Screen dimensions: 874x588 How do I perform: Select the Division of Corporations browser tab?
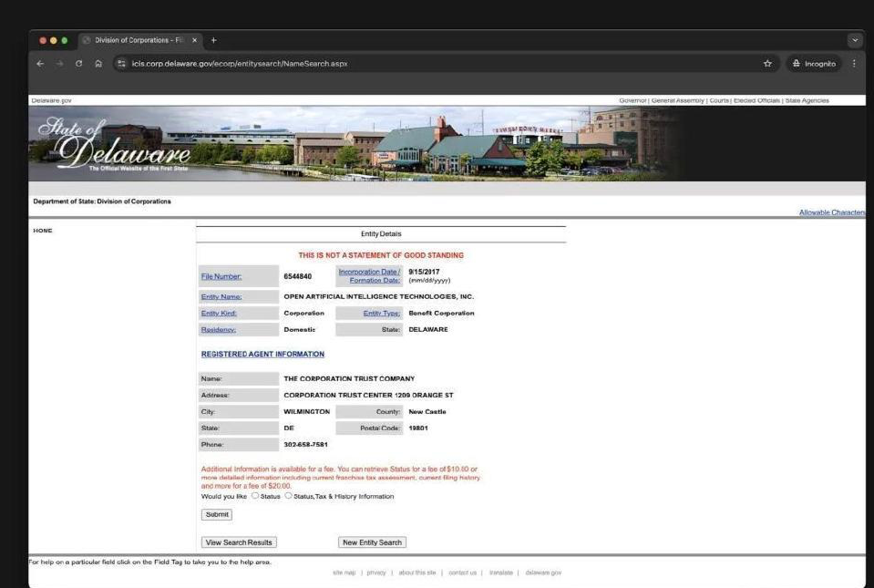point(139,40)
